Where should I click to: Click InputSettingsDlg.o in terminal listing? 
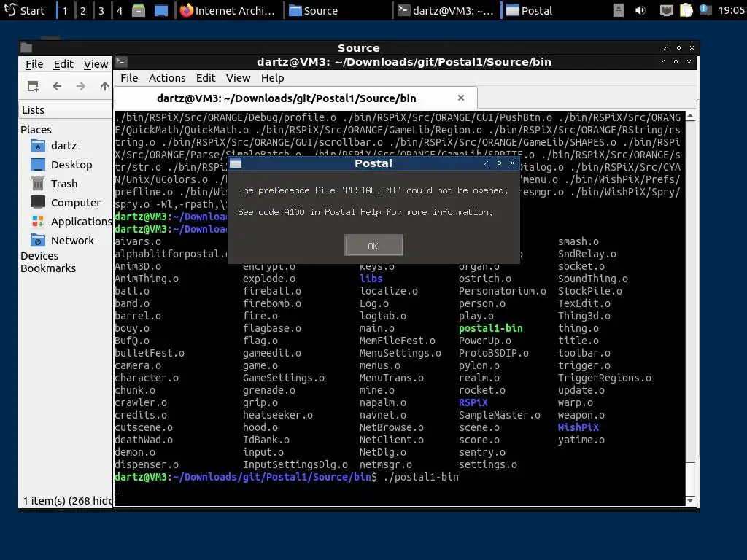click(295, 464)
